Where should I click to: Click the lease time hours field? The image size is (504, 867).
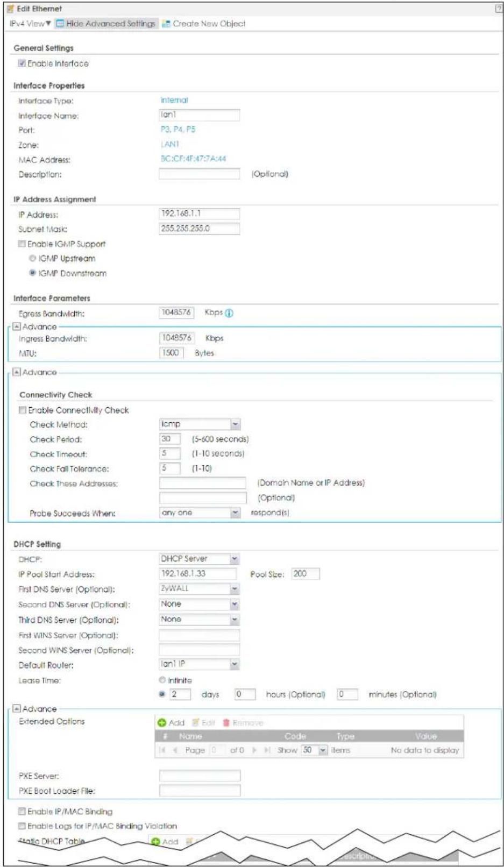(x=245, y=694)
